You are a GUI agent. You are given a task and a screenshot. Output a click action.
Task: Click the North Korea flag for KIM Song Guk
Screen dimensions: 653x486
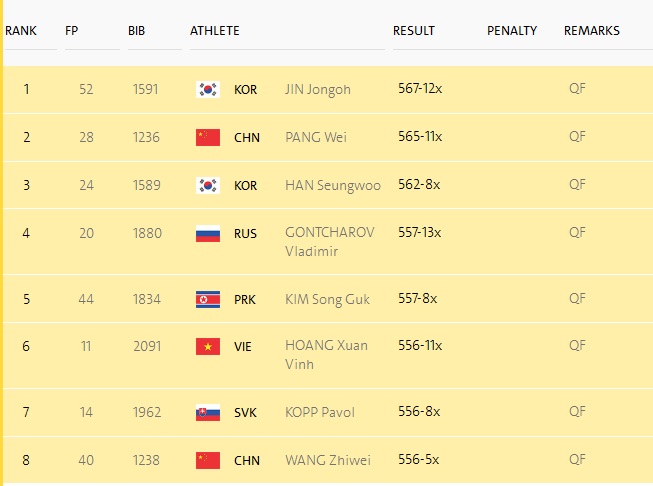[x=208, y=299]
